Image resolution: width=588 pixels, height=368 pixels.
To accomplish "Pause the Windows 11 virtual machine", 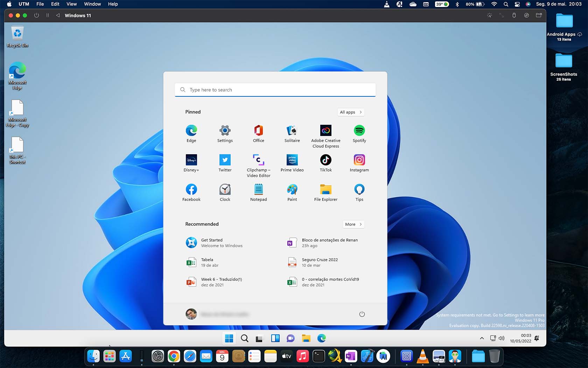I will [x=48, y=15].
